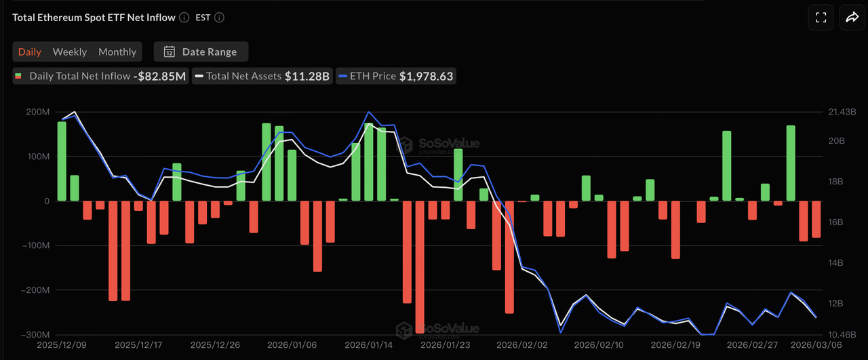Open the share arrow icon
The height and width of the screenshot is (360, 868).
click(851, 18)
